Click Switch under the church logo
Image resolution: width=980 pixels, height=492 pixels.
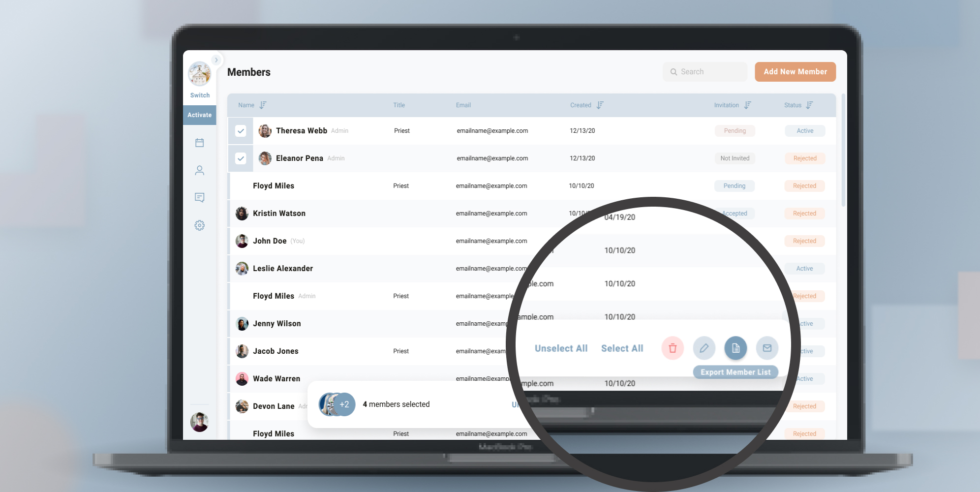[x=200, y=95]
